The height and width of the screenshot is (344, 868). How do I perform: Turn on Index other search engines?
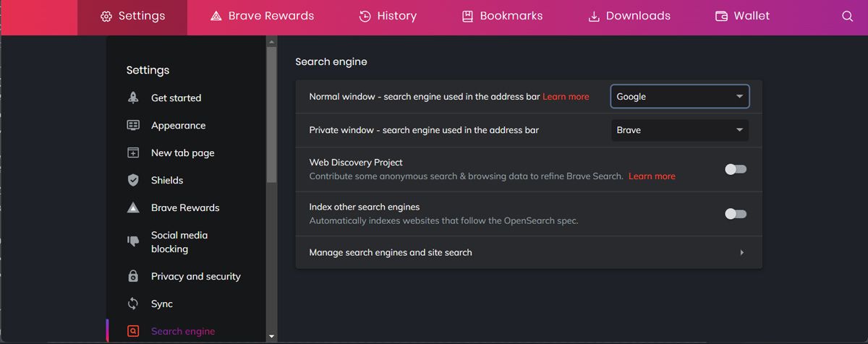(x=735, y=214)
